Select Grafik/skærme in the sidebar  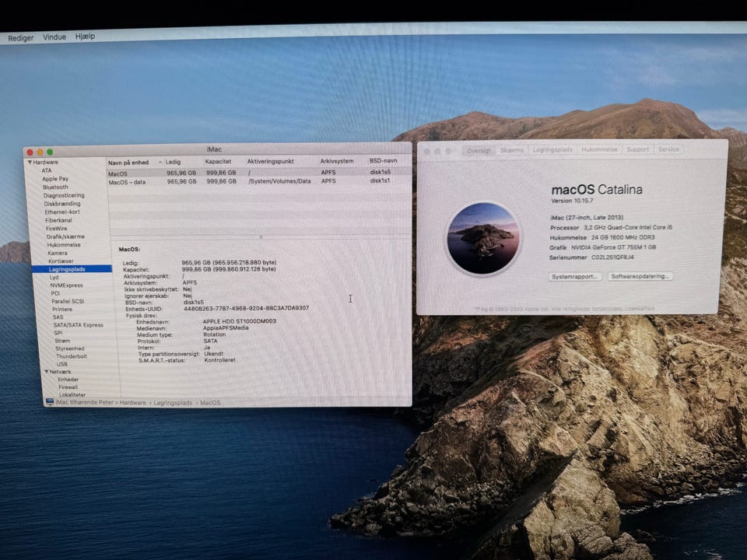(65, 236)
